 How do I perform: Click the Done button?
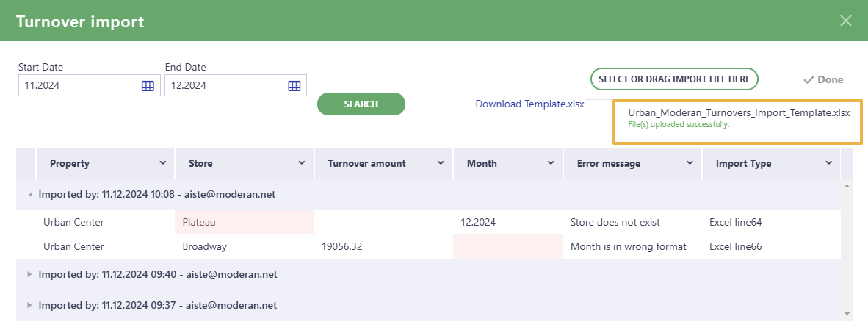(x=823, y=80)
